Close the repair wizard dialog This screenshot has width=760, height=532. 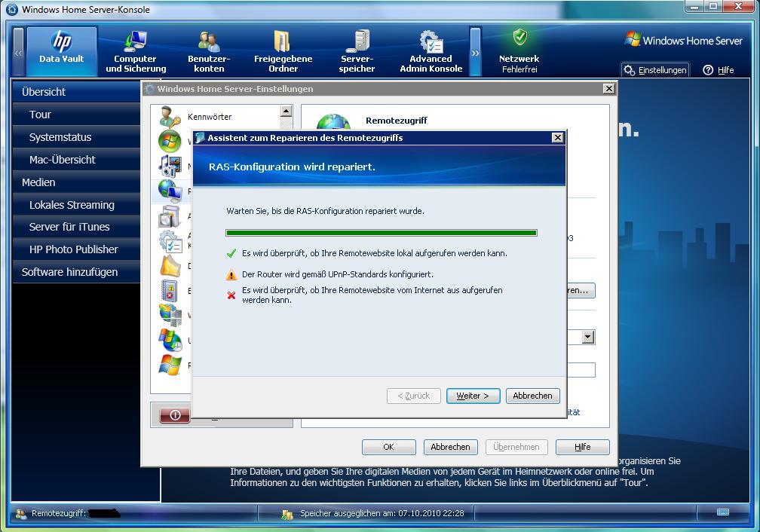tap(558, 138)
